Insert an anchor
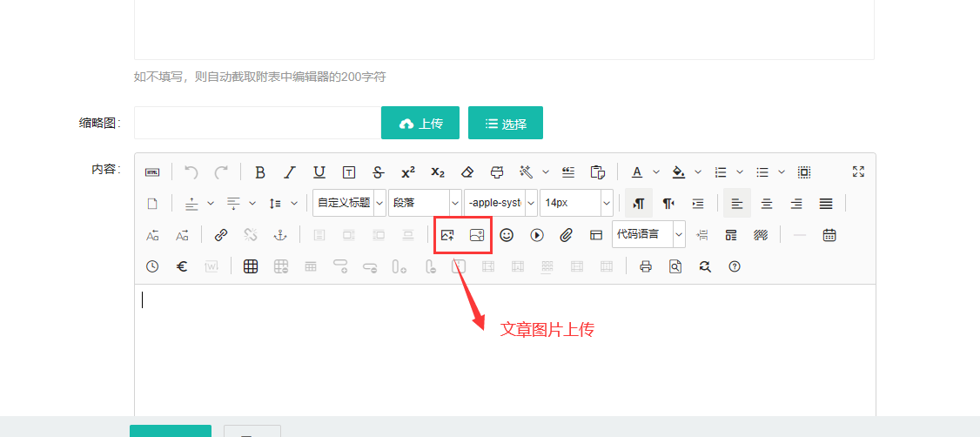This screenshot has height=437, width=980. click(x=280, y=235)
